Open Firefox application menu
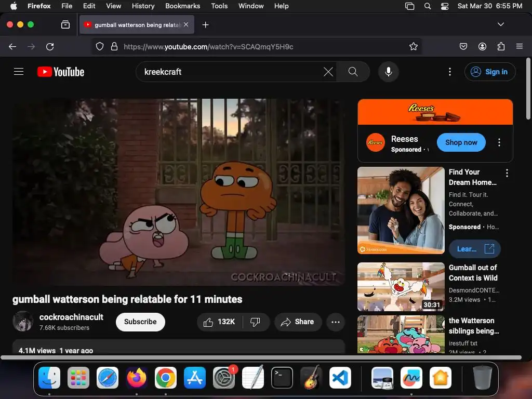 point(520,46)
